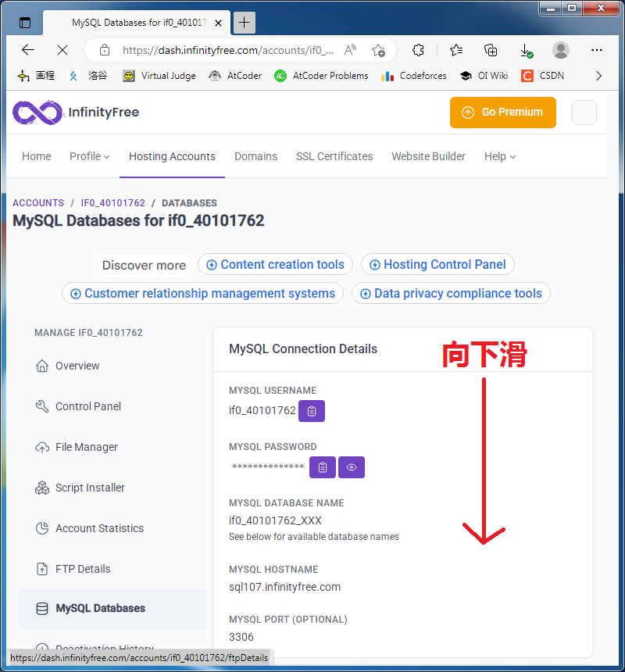This screenshot has width=625, height=672.
Task: Open Hosting Control Panel suggestion
Action: coord(437,264)
